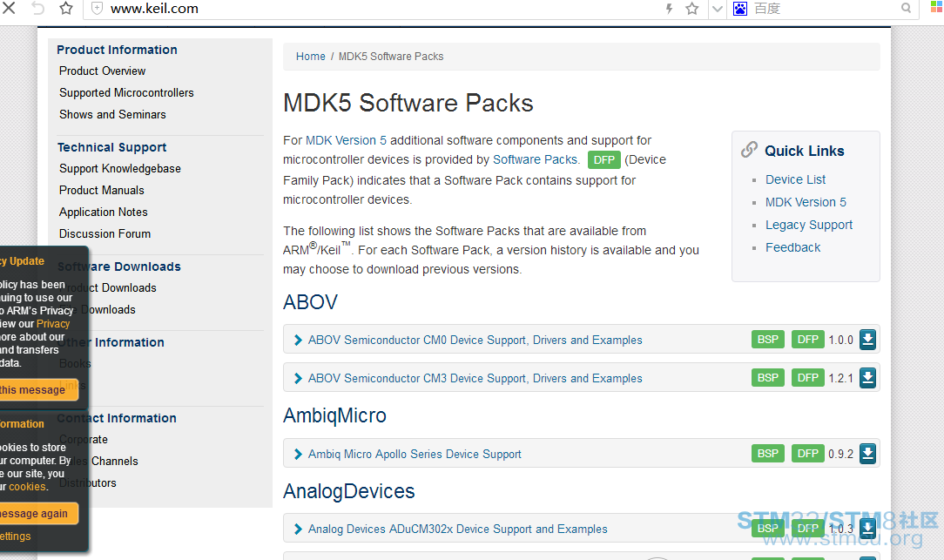This screenshot has width=944, height=560.
Task: Click the site shield icon in address bar
Action: (x=97, y=9)
